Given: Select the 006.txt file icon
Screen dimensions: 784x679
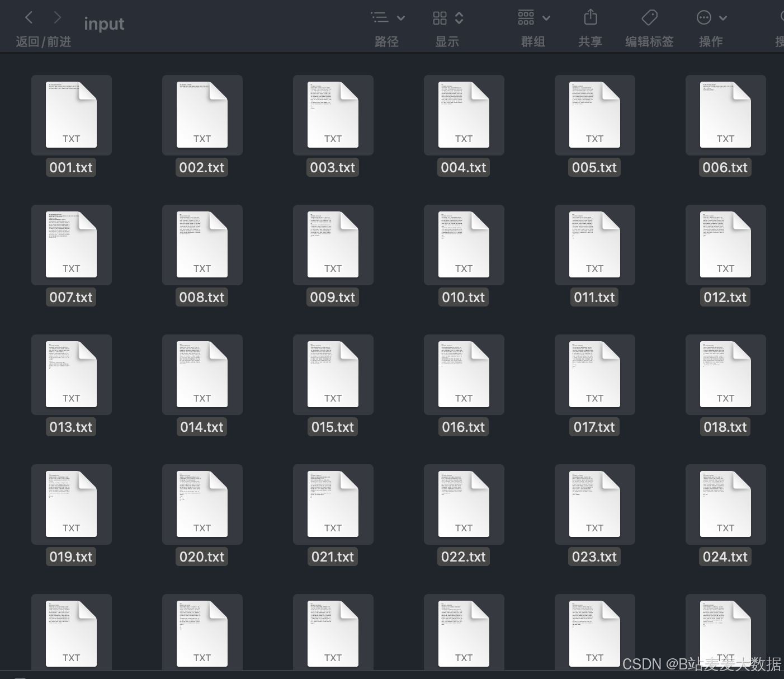Looking at the screenshot, I should tap(726, 115).
